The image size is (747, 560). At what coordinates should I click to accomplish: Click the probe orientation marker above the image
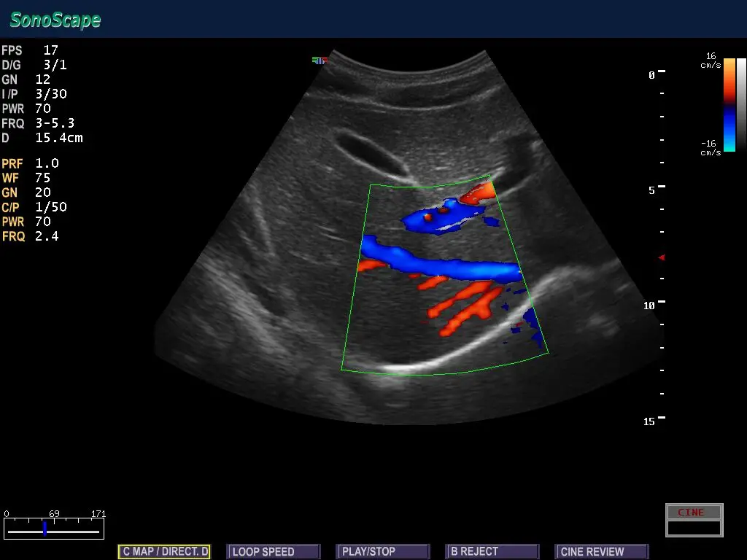coord(319,61)
